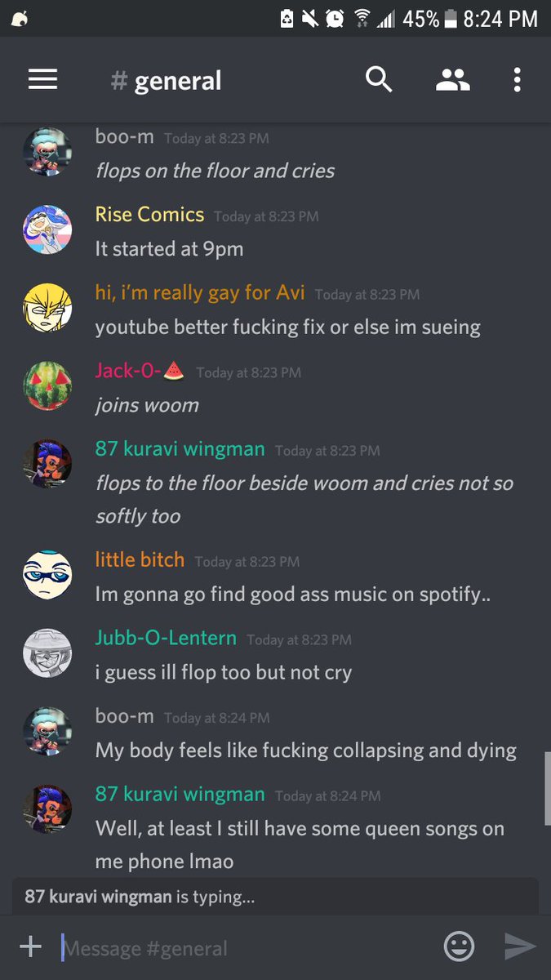
Task: Tap the plus attachment button
Action: (30, 947)
